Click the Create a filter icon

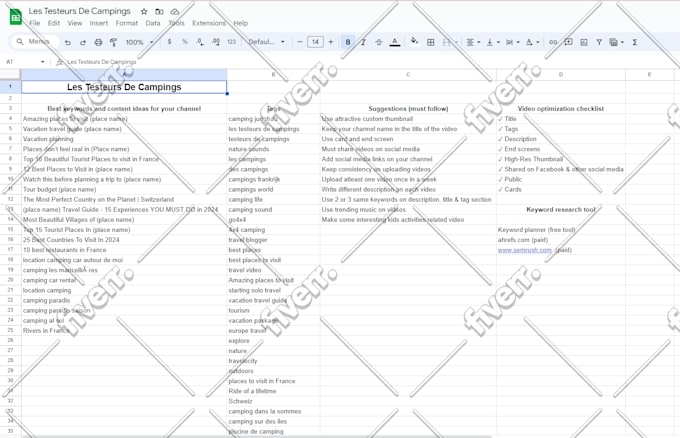[x=599, y=42]
